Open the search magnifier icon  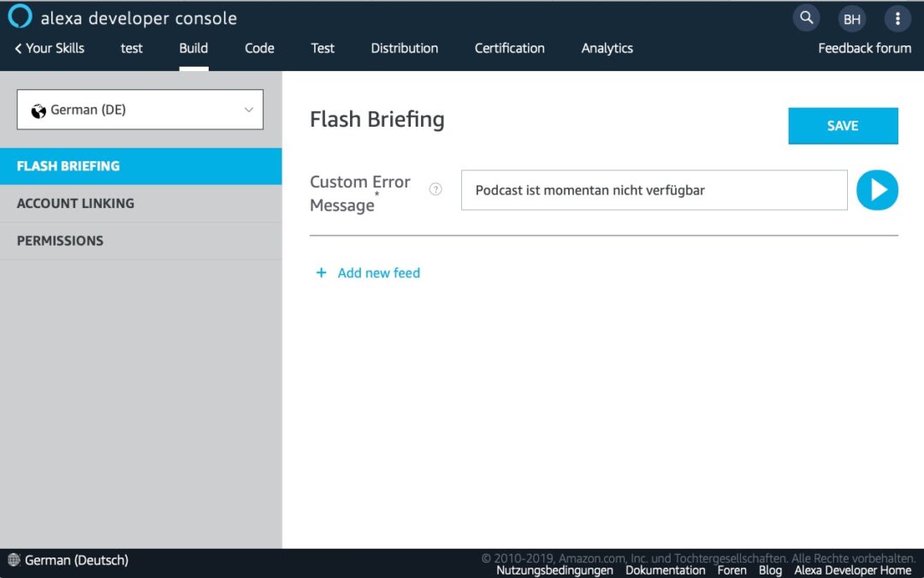806,18
